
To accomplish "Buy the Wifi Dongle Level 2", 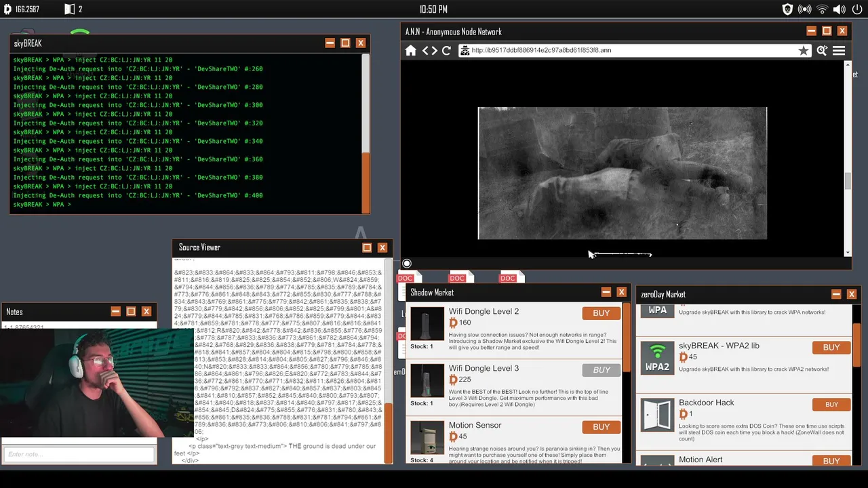I will click(601, 313).
